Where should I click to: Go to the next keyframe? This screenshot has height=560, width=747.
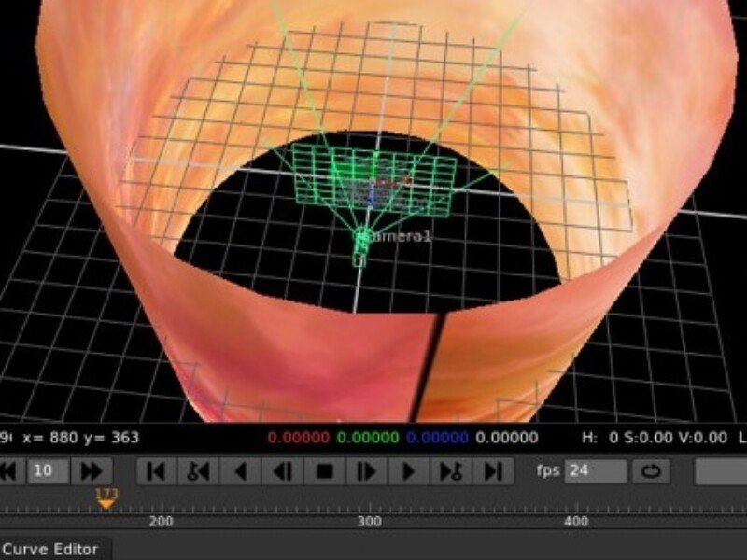[451, 471]
